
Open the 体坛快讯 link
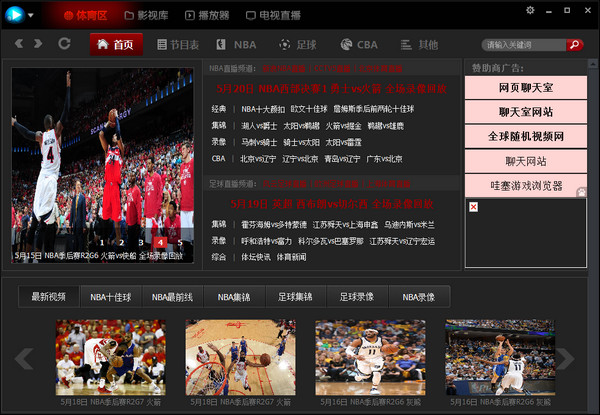click(x=256, y=257)
